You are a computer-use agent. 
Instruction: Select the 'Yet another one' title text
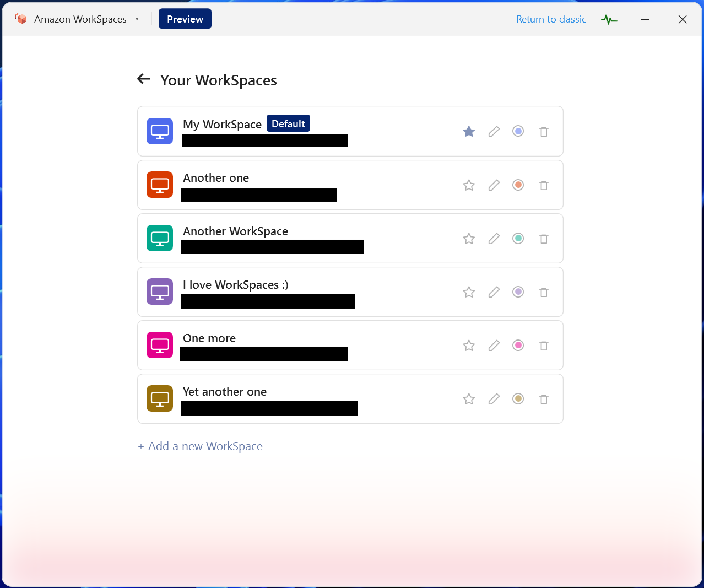coord(225,392)
